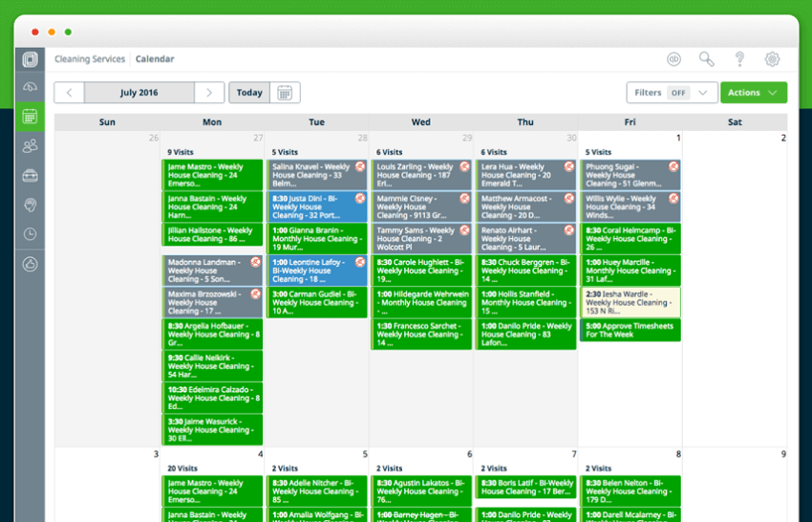Click the unassigned icon on Justa Dini visit

tap(360, 198)
